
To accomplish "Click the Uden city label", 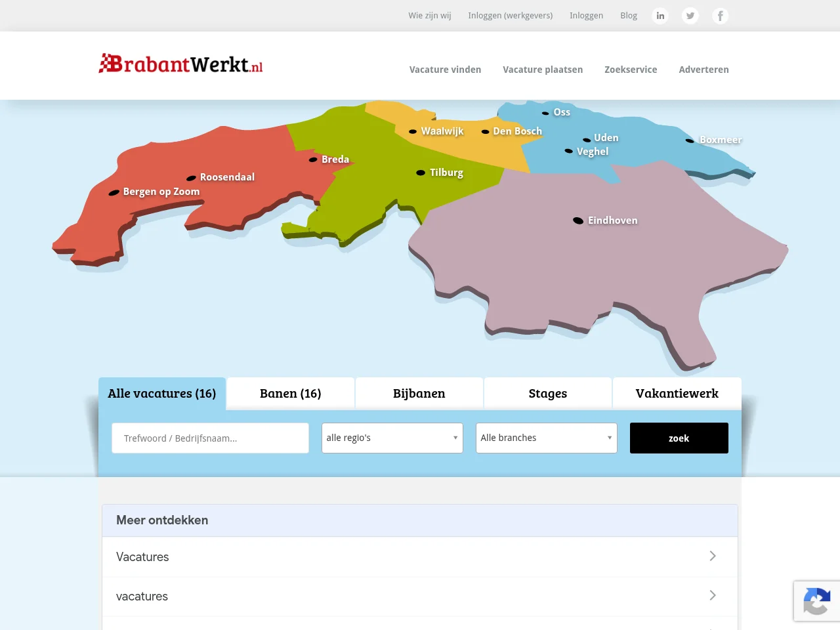I will (606, 138).
